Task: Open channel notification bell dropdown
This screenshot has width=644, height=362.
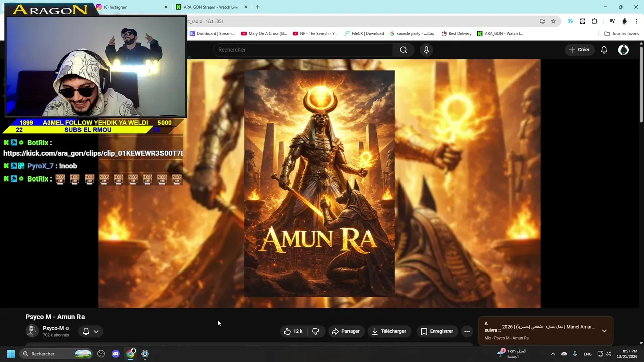Action: (91, 331)
